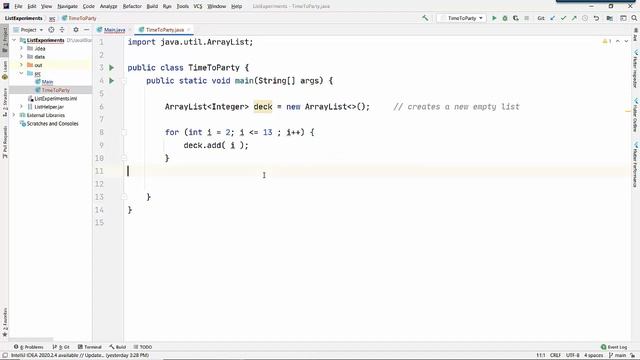Open Project Structure from the toolbar icon
The image size is (640, 360).
click(609, 18)
